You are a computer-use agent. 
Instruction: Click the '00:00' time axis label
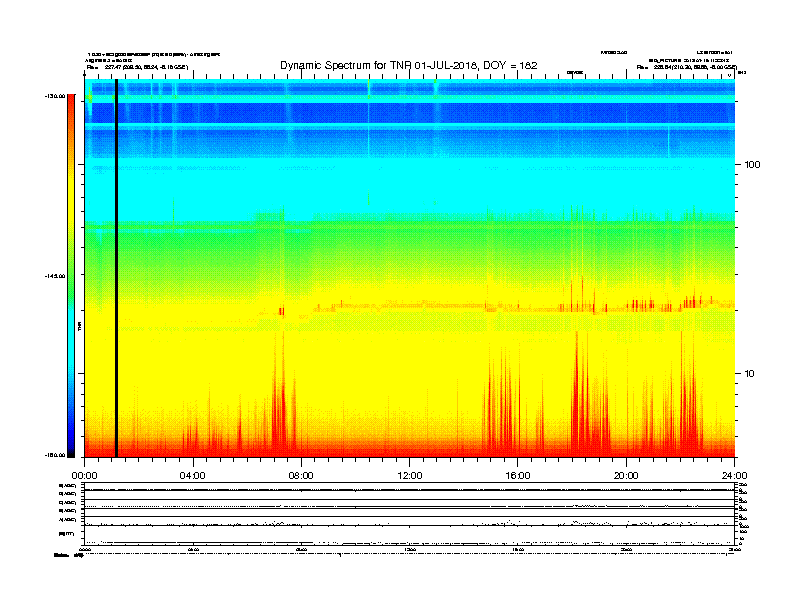coord(84,476)
